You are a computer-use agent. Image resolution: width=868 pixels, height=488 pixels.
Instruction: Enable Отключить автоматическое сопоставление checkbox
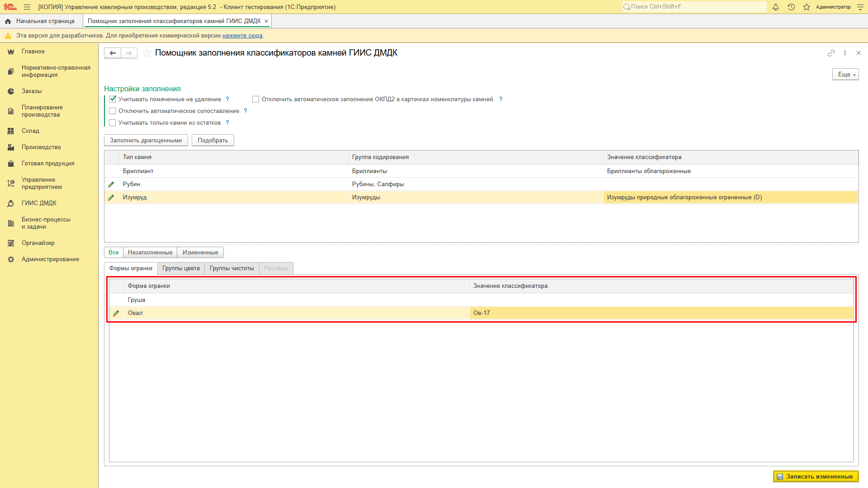tap(113, 111)
